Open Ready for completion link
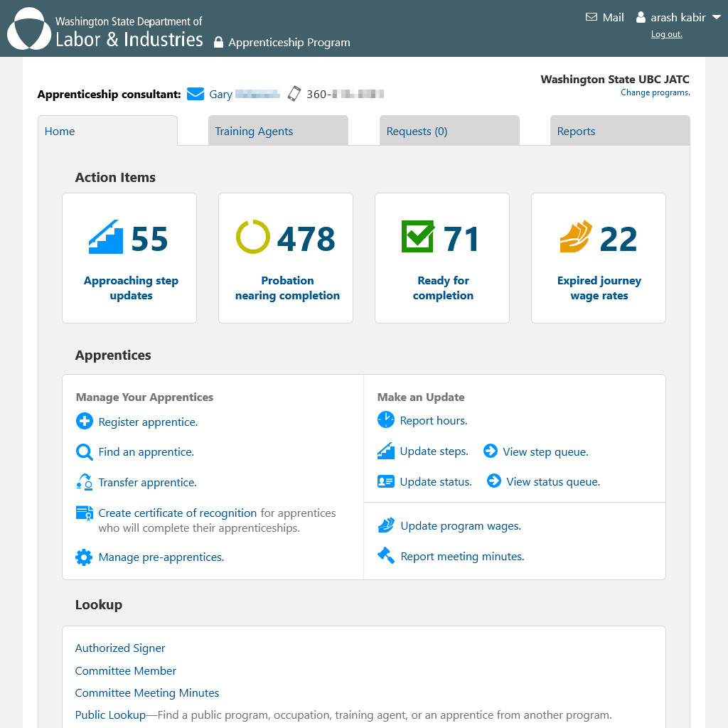 coord(443,288)
